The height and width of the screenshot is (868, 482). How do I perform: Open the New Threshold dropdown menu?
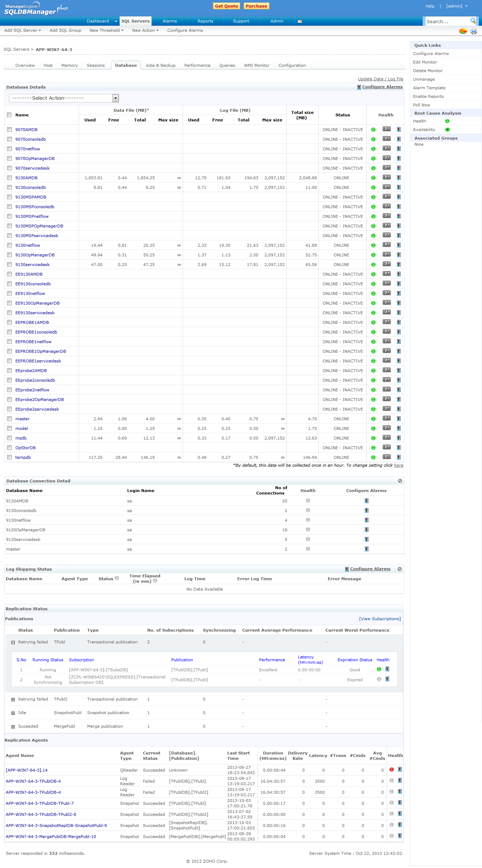click(106, 30)
